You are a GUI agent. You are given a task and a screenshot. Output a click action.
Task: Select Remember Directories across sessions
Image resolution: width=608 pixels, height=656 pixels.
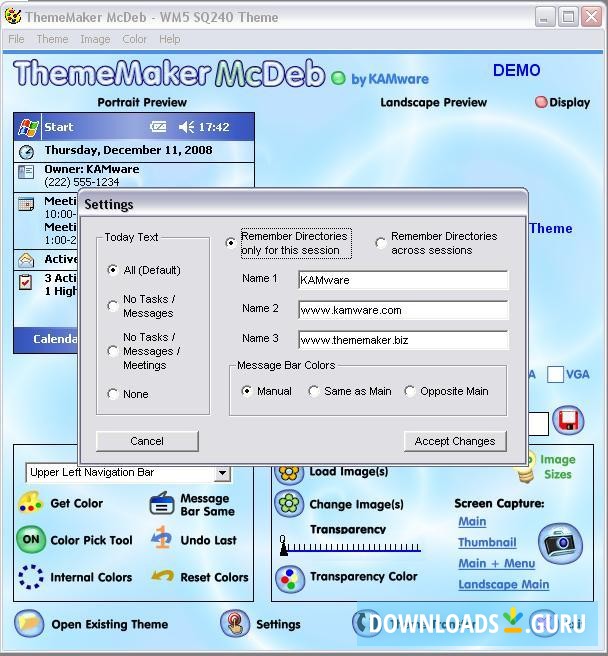(x=380, y=243)
